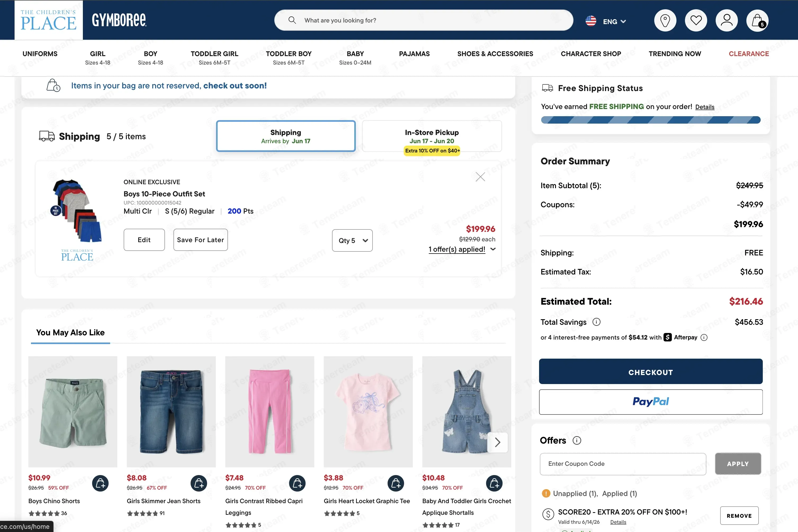The width and height of the screenshot is (798, 532).
Task: Click Total Savings info icon
Action: click(596, 322)
